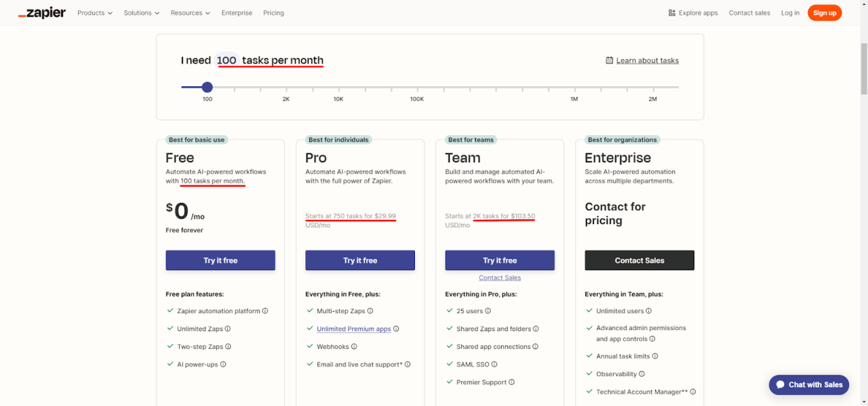
Task: Click the black Contact Sales button on Enterprise
Action: (639, 261)
